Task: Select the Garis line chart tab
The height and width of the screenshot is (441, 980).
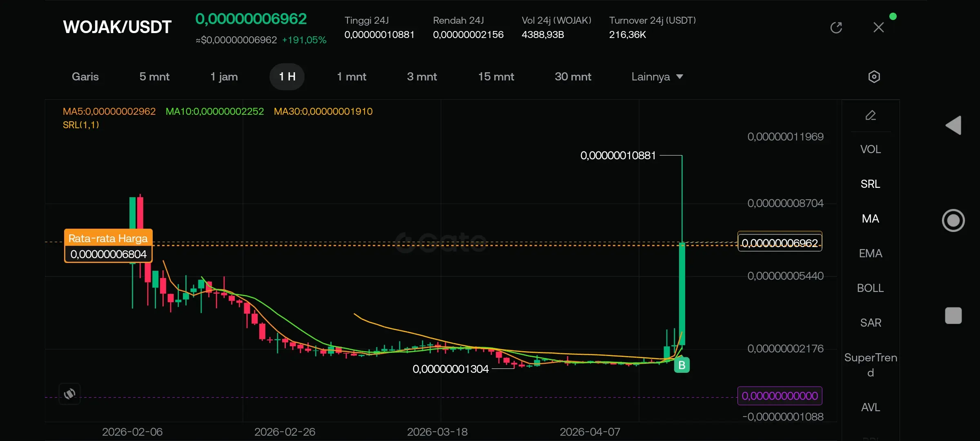Action: pos(85,77)
